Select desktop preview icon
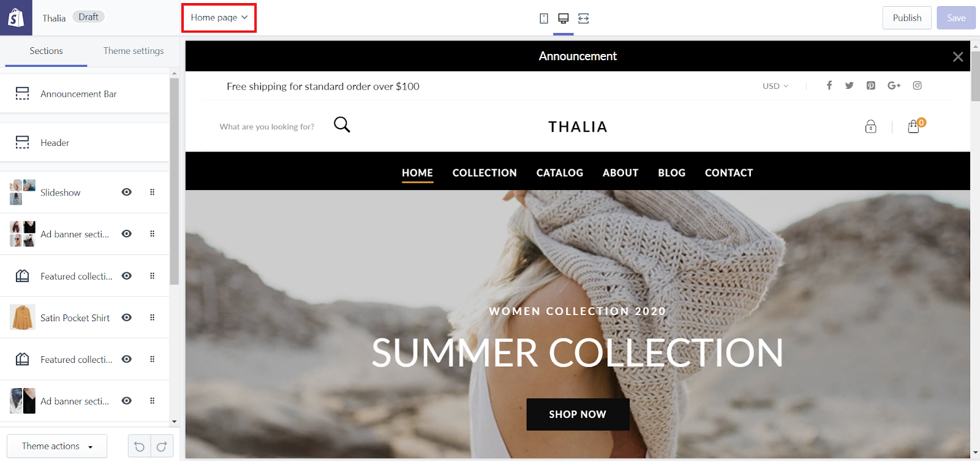Image resolution: width=980 pixels, height=461 pixels. 563,18
